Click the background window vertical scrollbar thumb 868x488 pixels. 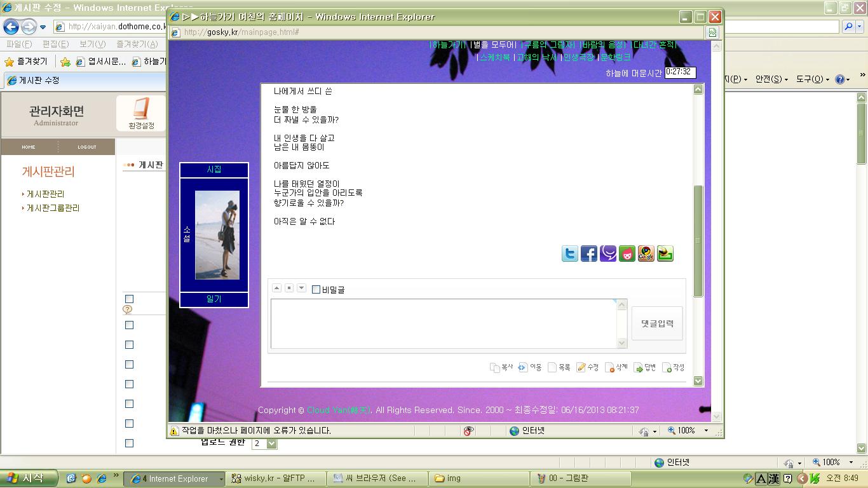(x=862, y=133)
